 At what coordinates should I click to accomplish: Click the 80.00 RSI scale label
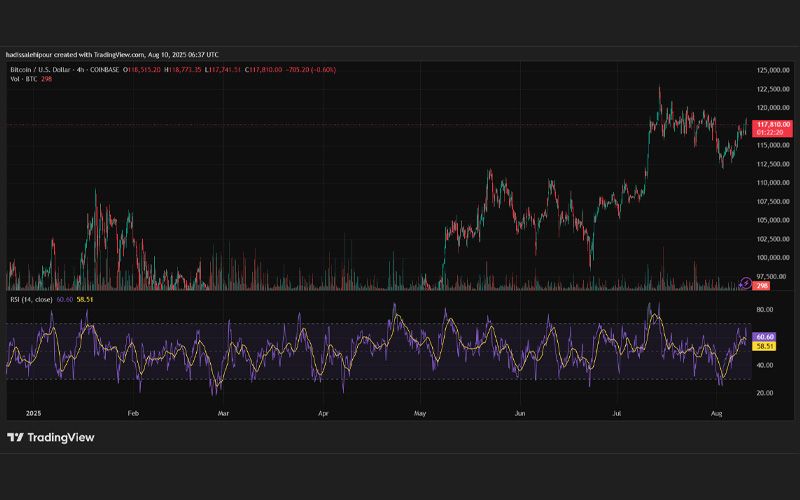tap(765, 310)
